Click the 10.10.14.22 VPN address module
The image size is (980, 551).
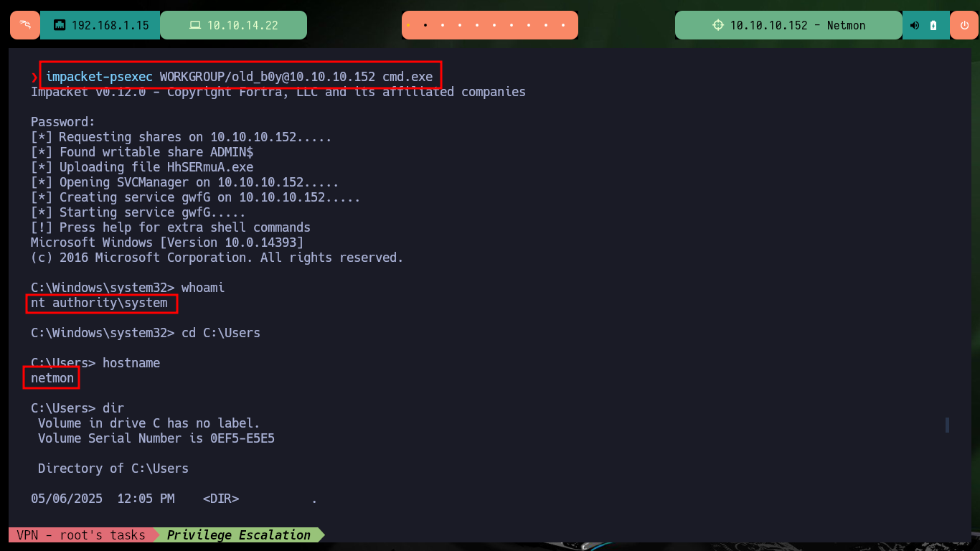click(x=234, y=25)
